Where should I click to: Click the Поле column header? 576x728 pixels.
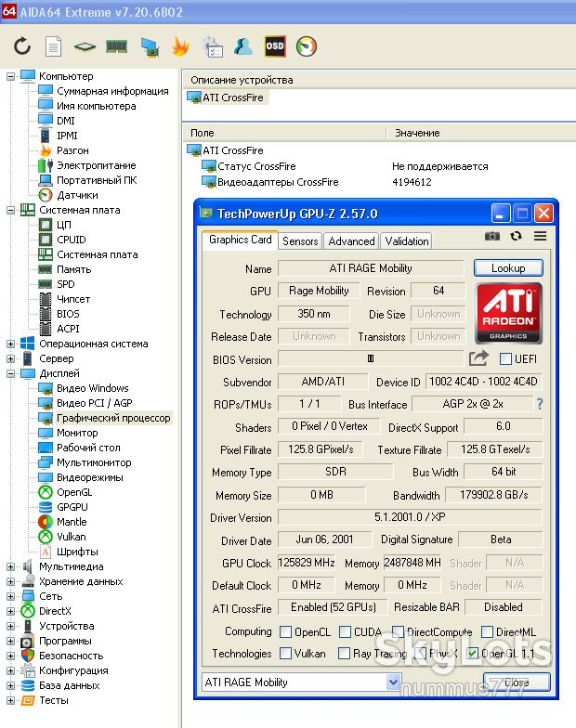(x=284, y=133)
